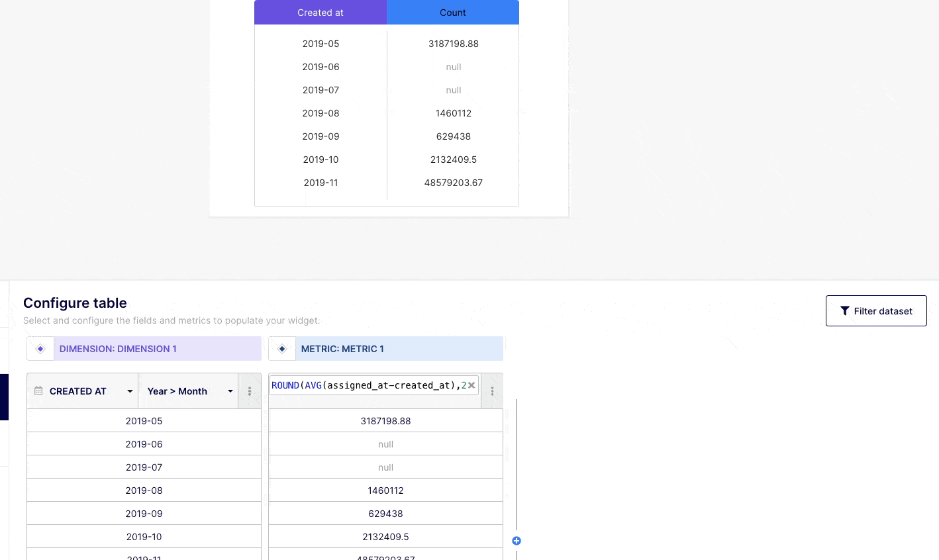The height and width of the screenshot is (560, 939).
Task: Click the Dimension 1 diamond icon
Action: tap(40, 349)
